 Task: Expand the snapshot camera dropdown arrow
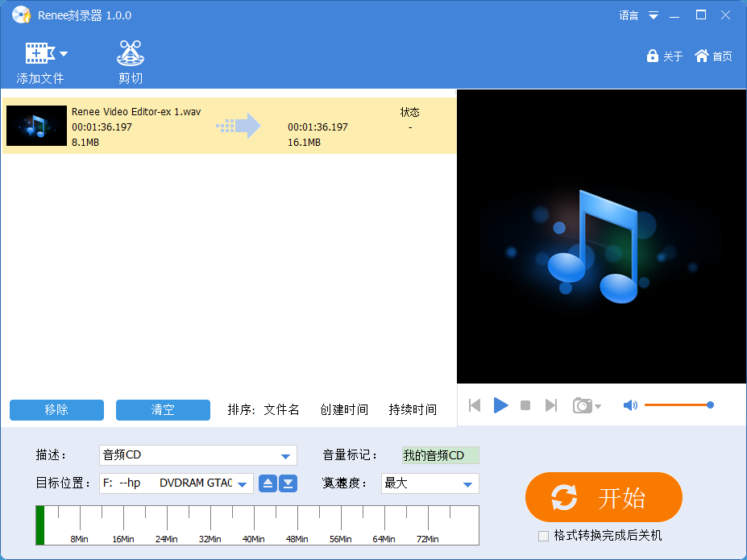(598, 407)
